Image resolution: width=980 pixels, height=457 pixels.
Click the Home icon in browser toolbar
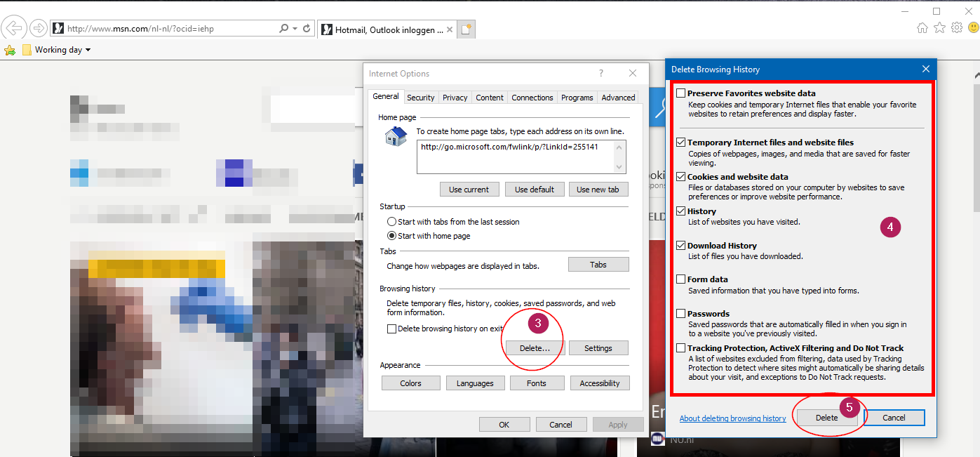pos(922,27)
